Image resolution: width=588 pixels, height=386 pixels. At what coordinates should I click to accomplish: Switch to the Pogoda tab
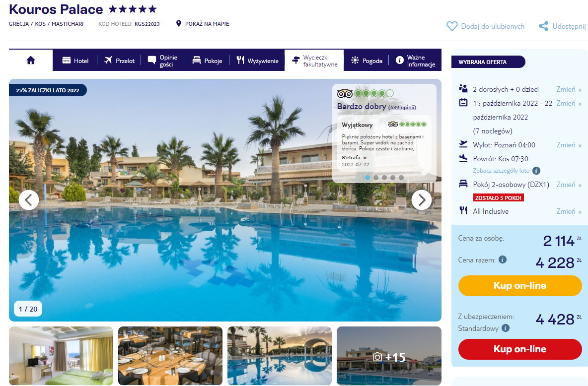[367, 61]
